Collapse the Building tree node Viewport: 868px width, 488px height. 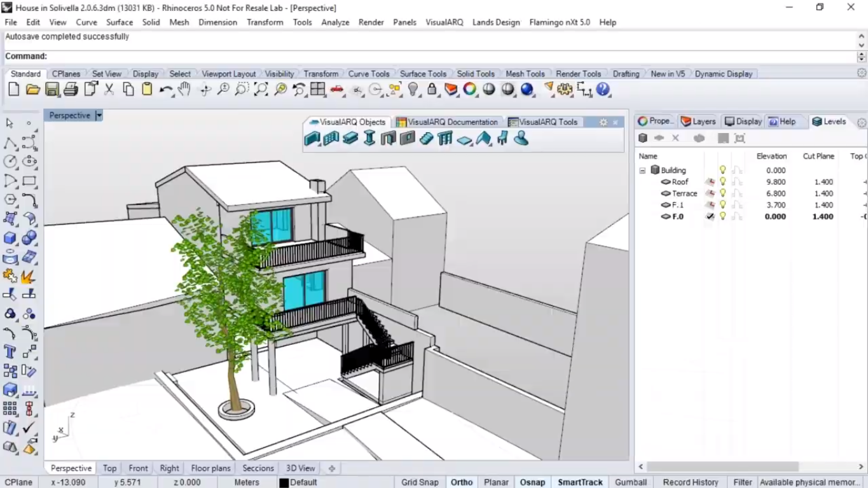click(642, 171)
